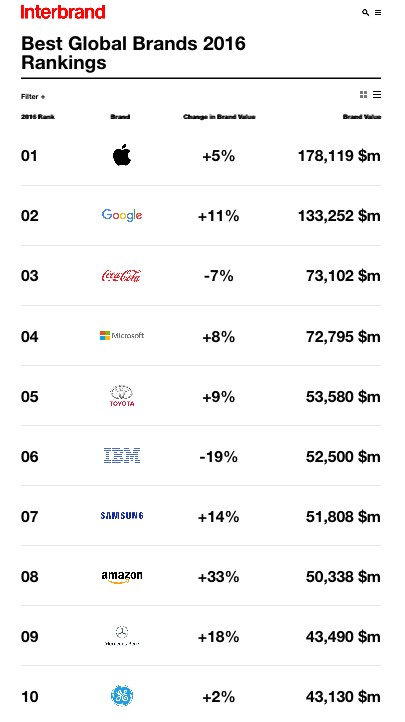Click the Microsoft brand logo

click(122, 336)
